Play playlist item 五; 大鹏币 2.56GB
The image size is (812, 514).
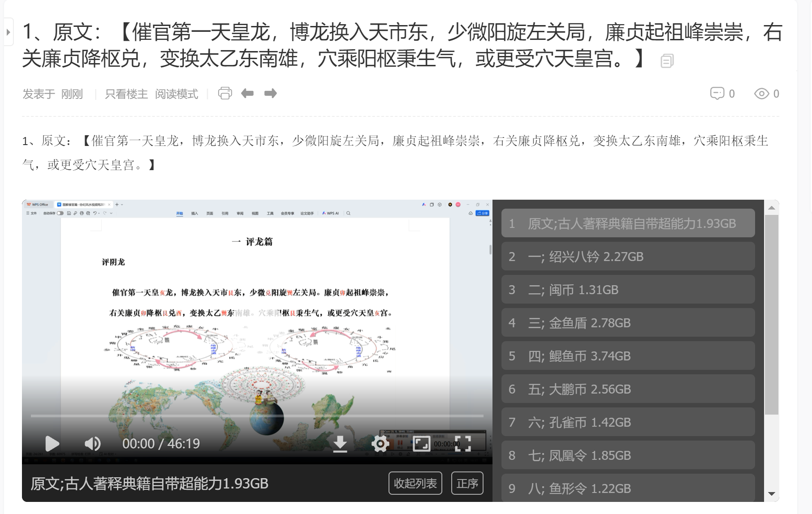(628, 389)
